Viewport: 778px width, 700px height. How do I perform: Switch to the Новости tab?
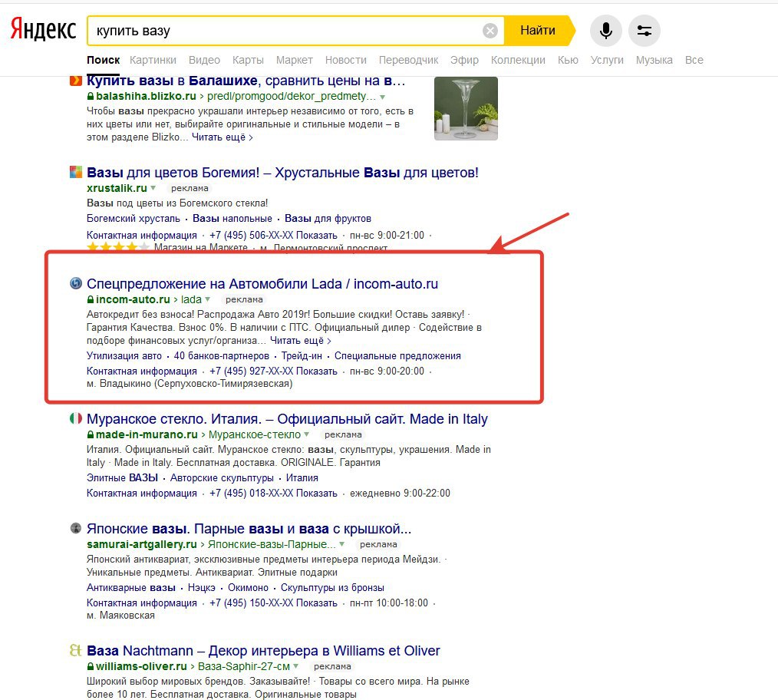346,60
